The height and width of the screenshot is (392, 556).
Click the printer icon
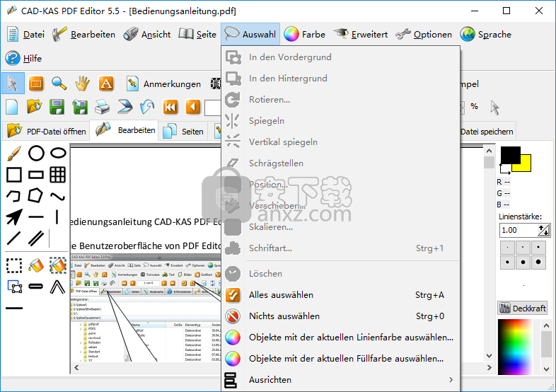pos(102,107)
